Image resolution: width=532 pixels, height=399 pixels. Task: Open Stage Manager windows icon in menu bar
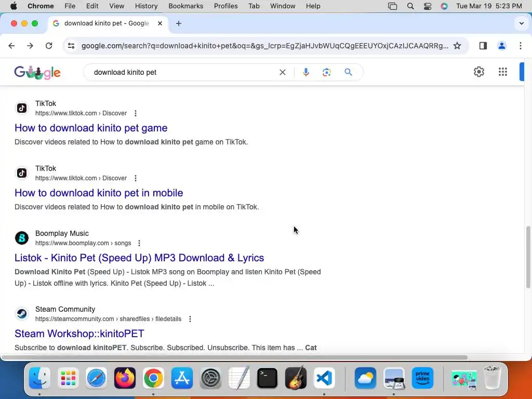[393, 6]
